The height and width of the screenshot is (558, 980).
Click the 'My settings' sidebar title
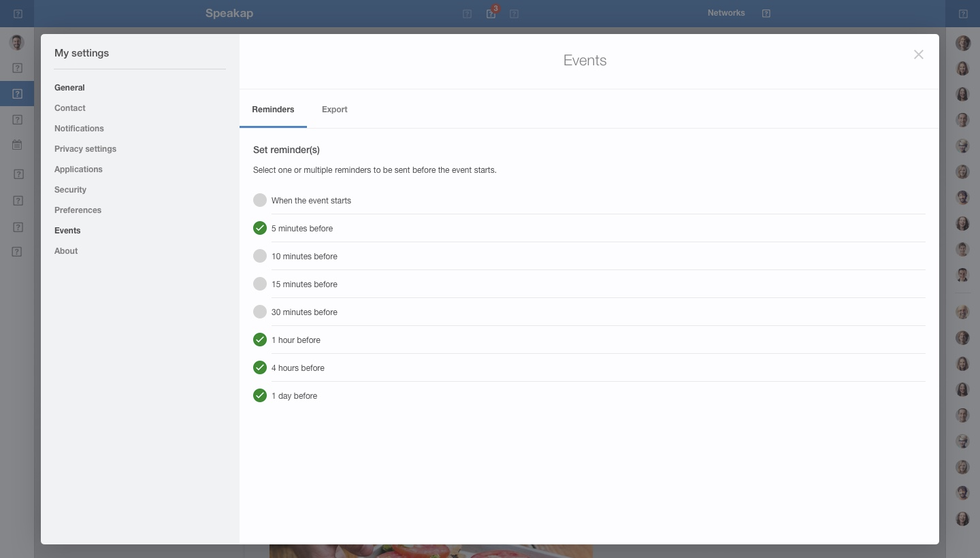(82, 53)
